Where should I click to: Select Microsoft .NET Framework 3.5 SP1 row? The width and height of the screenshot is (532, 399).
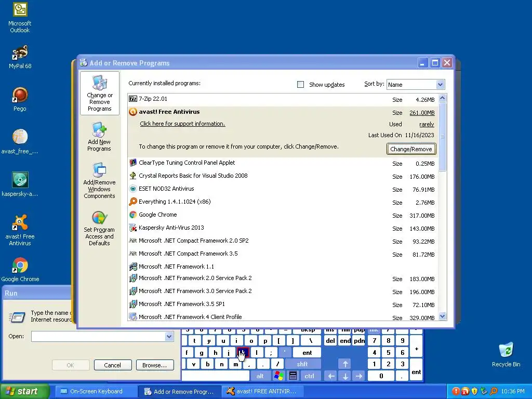[283, 304]
